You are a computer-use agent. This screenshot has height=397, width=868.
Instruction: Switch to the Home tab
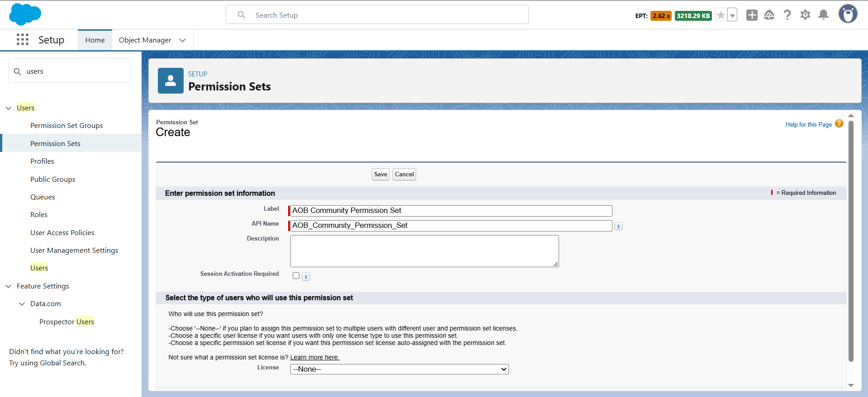click(x=95, y=40)
